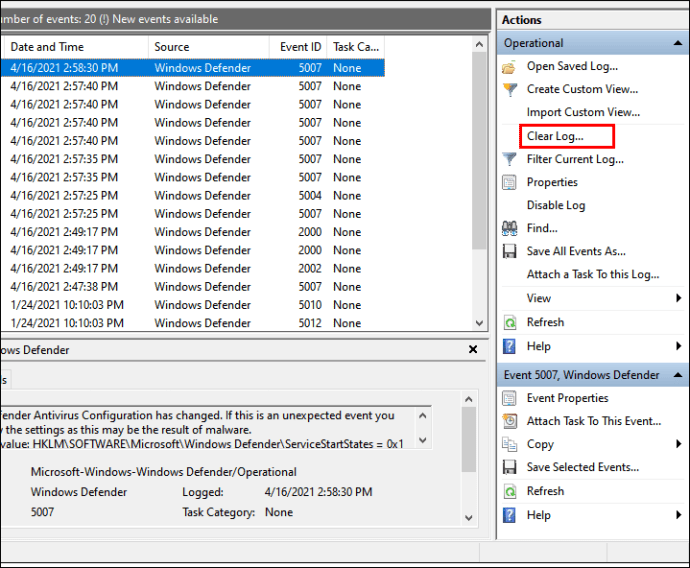Click the Copy icon in the event actions
The height and width of the screenshot is (568, 690).
pos(509,444)
